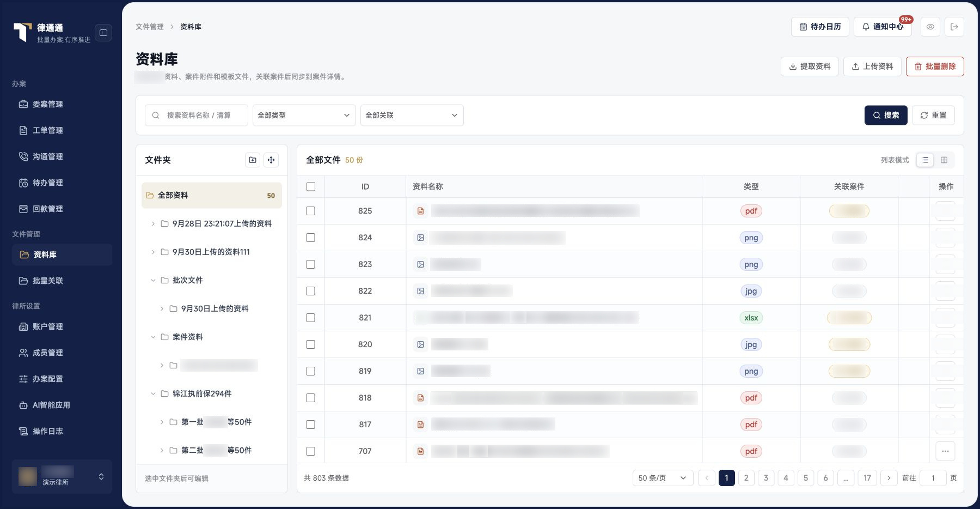Click the 批量删除 button
Image resolution: width=980 pixels, height=509 pixels.
[935, 66]
